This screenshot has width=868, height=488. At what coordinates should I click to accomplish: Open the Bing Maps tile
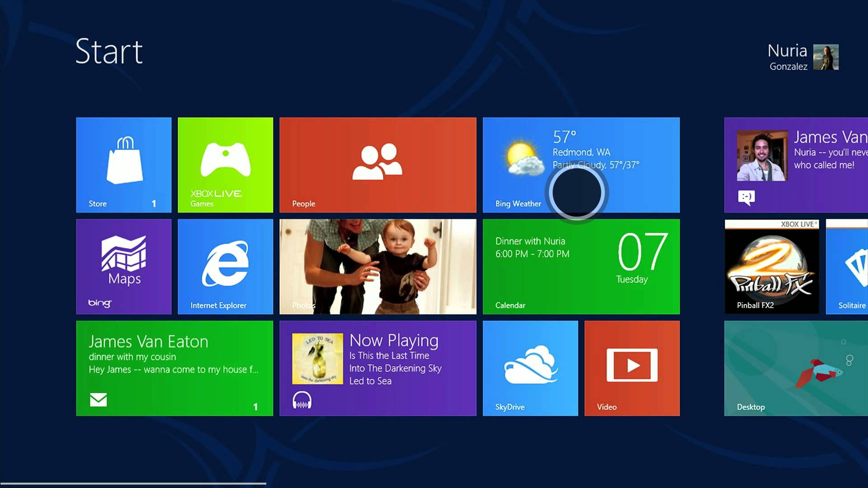(123, 267)
